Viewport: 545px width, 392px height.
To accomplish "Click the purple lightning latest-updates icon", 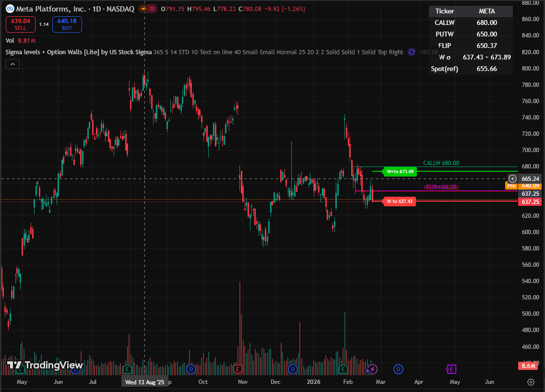I will click(372, 369).
